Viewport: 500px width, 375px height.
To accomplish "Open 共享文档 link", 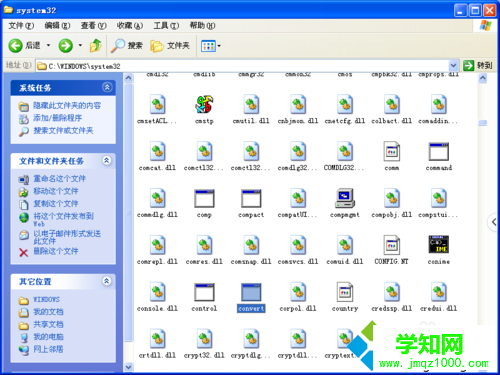I will (x=48, y=324).
